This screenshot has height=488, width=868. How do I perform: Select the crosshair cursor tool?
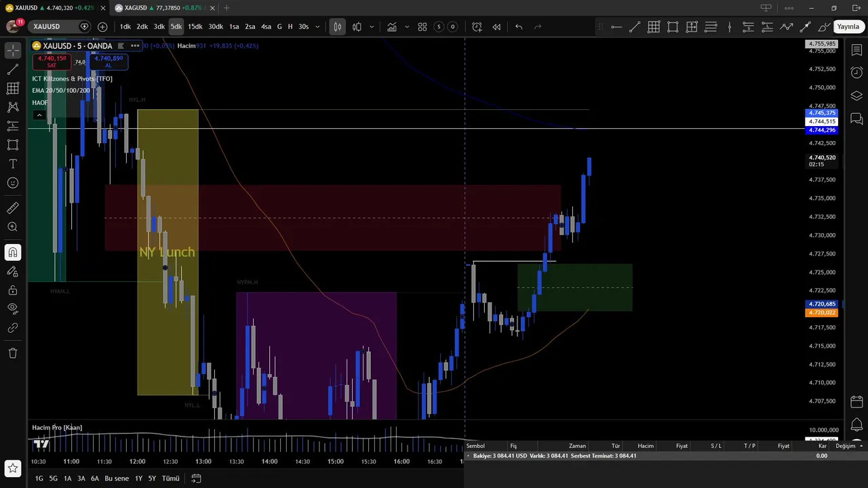pyautogui.click(x=12, y=51)
